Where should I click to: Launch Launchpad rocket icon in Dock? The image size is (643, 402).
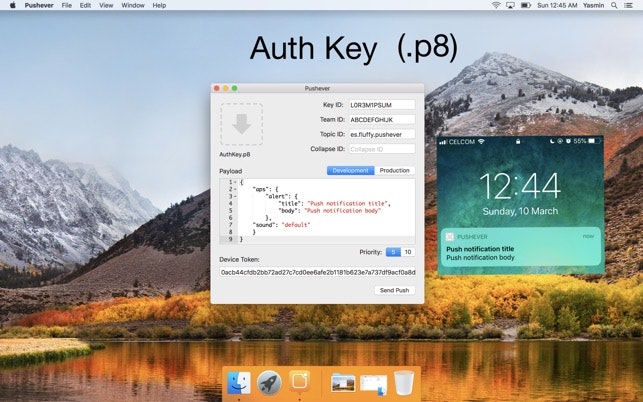point(269,383)
